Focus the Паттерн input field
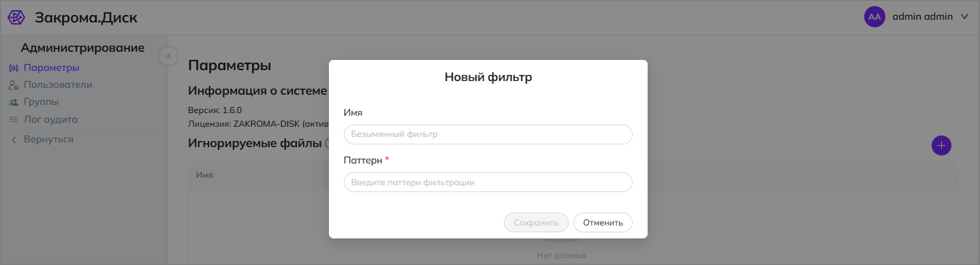 pyautogui.click(x=488, y=182)
